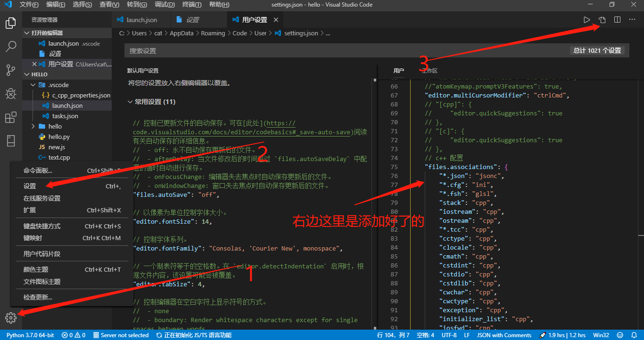Click the VS Code logo icon
This screenshot has height=340, width=644.
[x=8, y=5]
